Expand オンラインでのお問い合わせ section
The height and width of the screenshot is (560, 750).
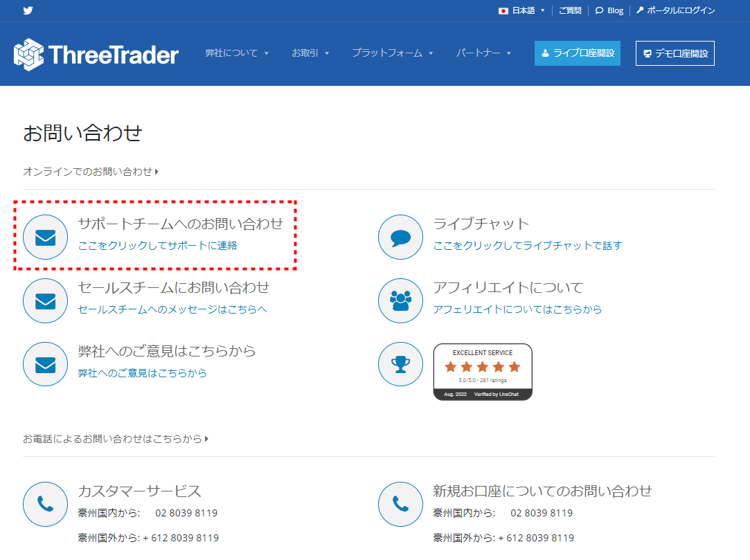[91, 171]
